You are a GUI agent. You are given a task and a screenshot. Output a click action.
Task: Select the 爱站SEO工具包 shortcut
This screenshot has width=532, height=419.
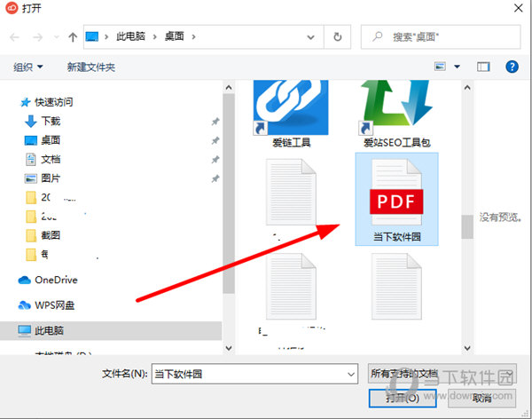[x=396, y=113]
